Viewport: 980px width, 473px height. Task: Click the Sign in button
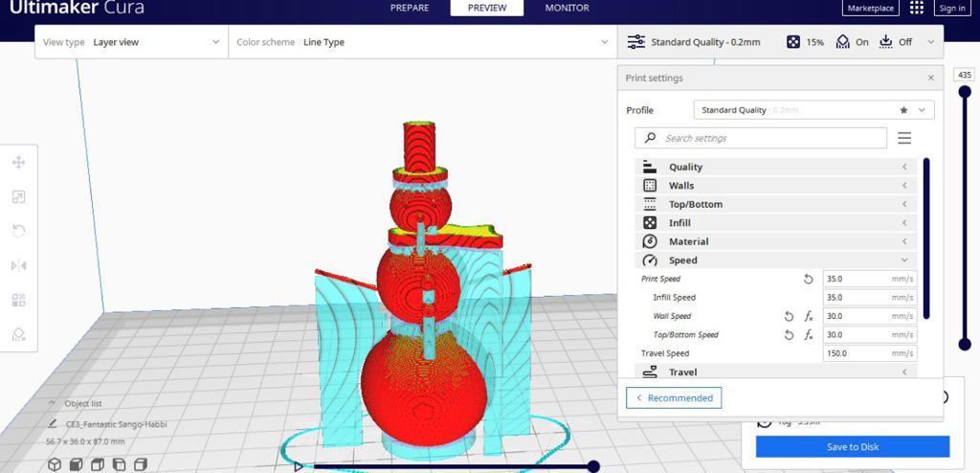click(x=952, y=8)
